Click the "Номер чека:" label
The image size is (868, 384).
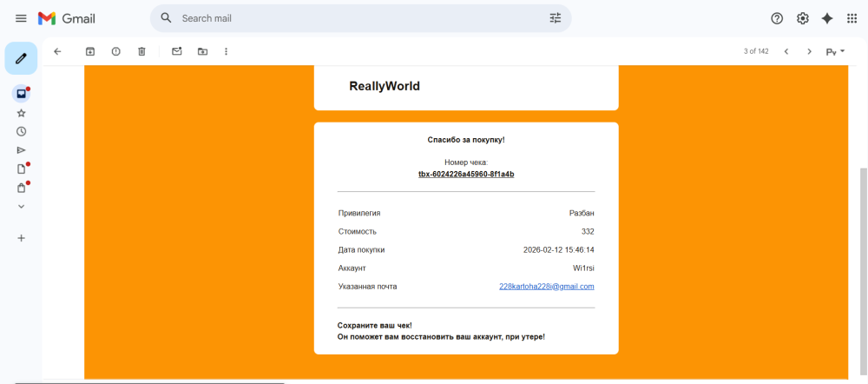tap(466, 162)
